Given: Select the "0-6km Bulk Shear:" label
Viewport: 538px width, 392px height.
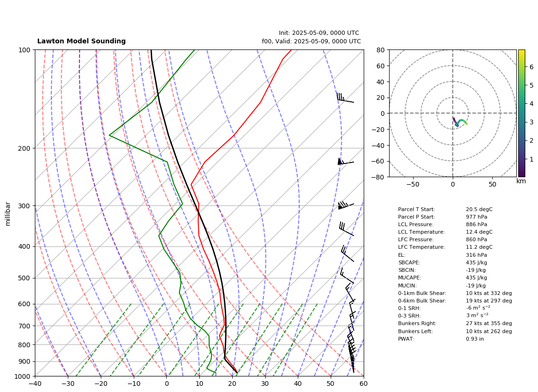Looking at the screenshot, I should (x=422, y=301).
